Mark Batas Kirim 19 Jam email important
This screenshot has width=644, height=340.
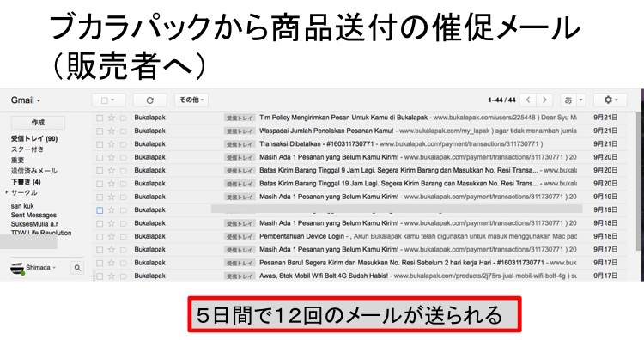(123, 184)
